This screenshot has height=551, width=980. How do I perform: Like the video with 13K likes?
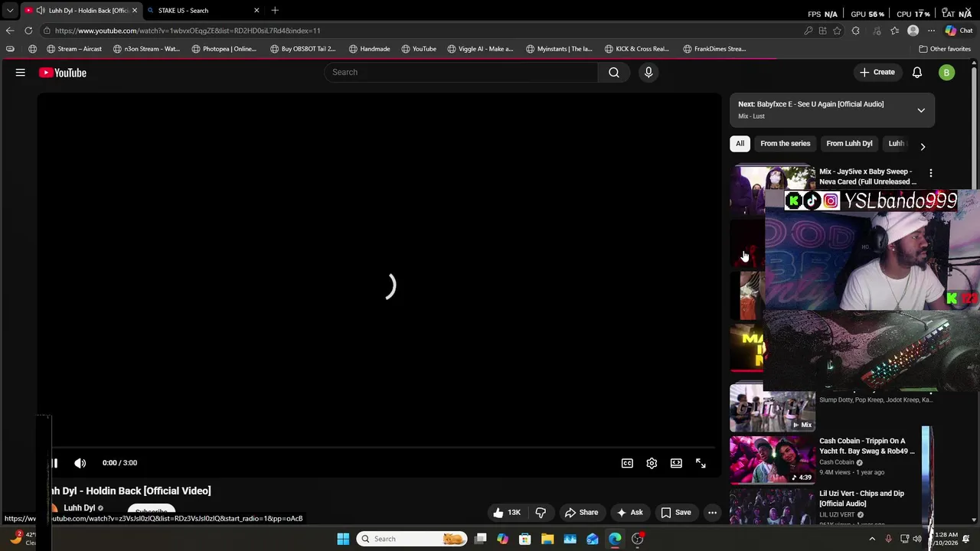tap(507, 513)
